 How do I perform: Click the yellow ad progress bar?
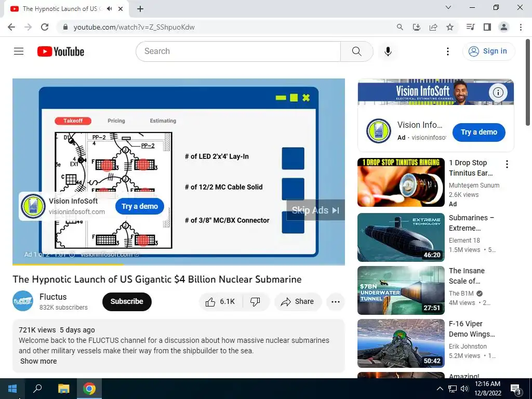tap(68, 264)
